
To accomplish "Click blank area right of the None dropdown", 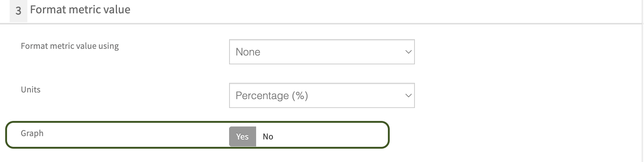I will [518, 52].
